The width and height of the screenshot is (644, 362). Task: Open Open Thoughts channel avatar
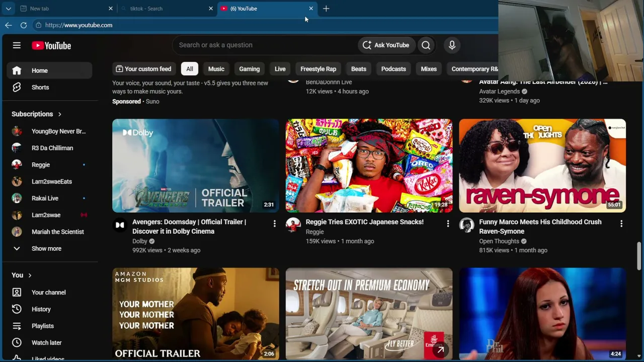[x=466, y=225]
